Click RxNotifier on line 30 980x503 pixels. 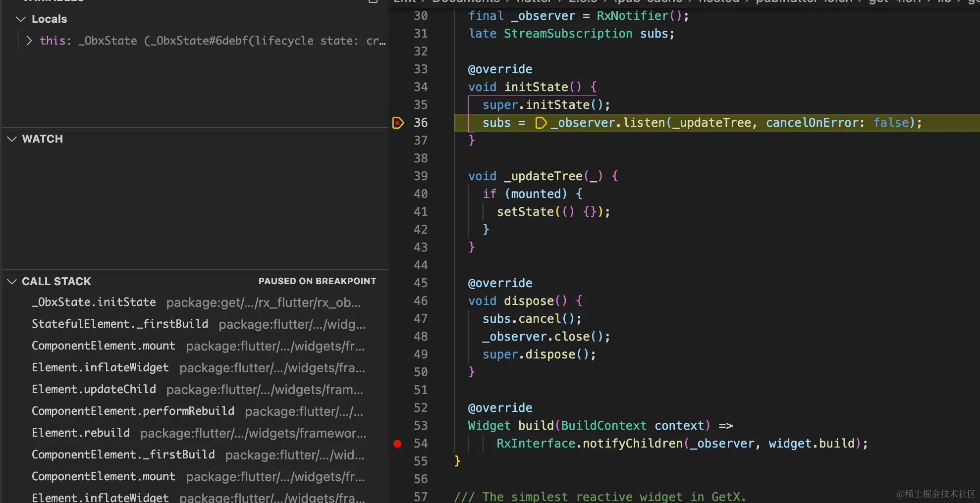[x=633, y=16]
